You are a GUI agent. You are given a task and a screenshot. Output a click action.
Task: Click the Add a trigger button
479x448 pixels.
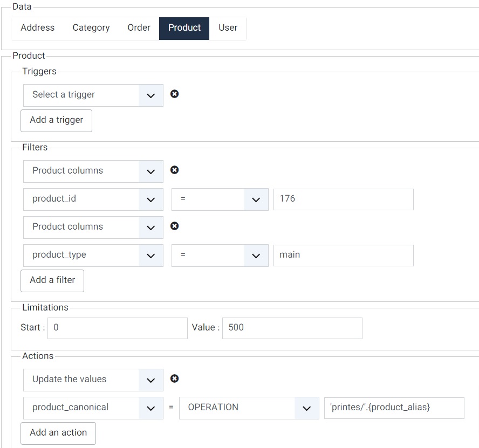click(x=57, y=120)
